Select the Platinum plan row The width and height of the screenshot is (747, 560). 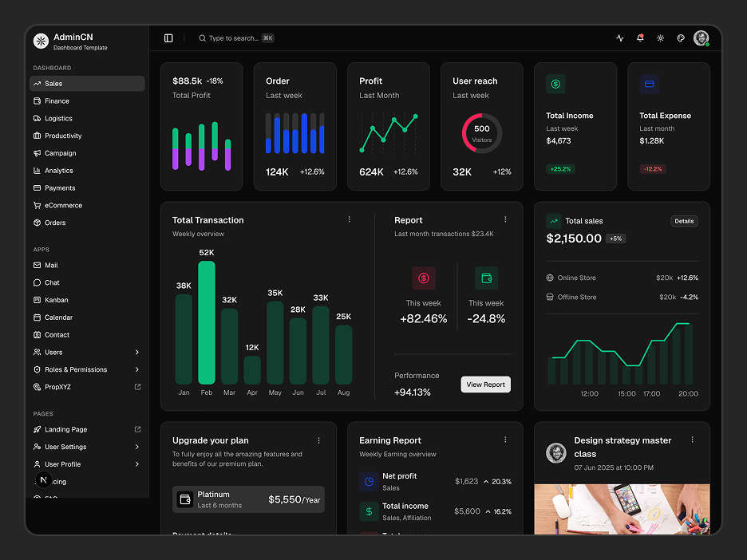pyautogui.click(x=248, y=499)
